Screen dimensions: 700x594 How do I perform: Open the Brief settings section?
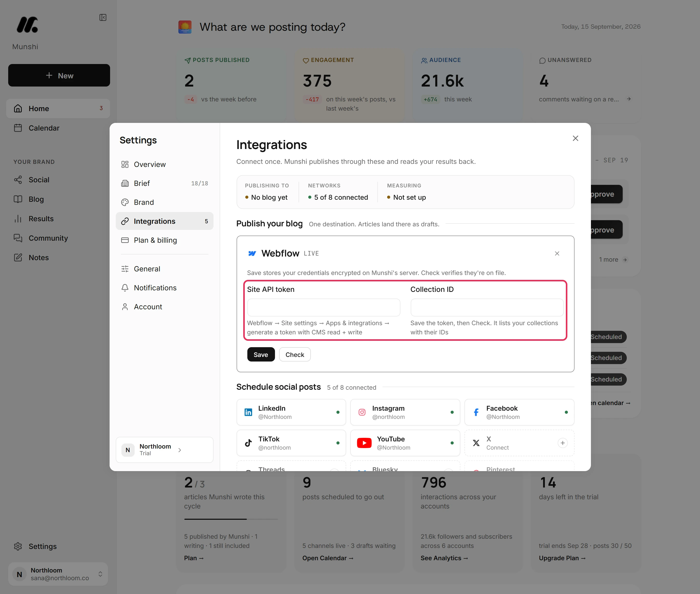point(164,183)
